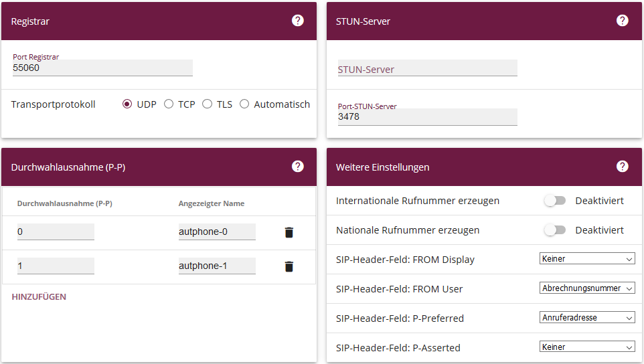Click HINZUFÜGEN to add an exception
This screenshot has width=644, height=364.
click(39, 296)
